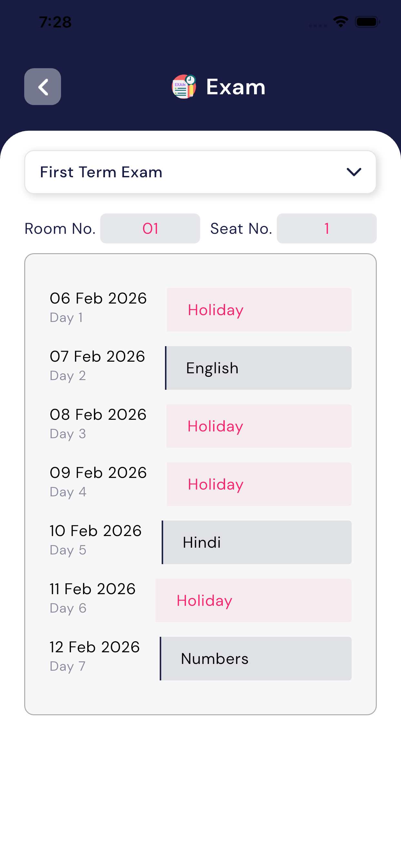401x868 pixels.
Task: Tap the battery status icon
Action: tap(367, 22)
